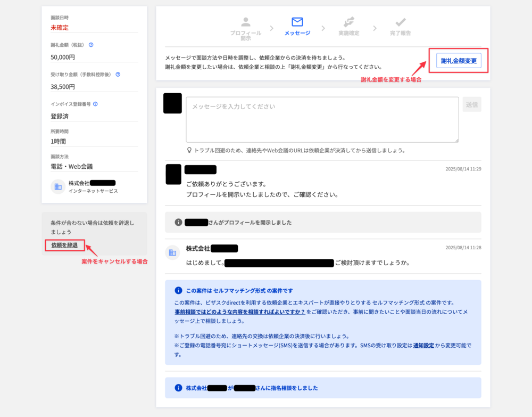Open the プロフィール開示 step icon

click(246, 22)
